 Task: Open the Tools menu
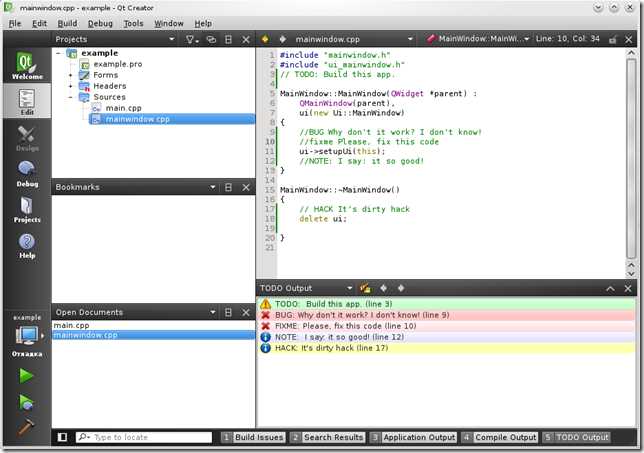(x=133, y=23)
